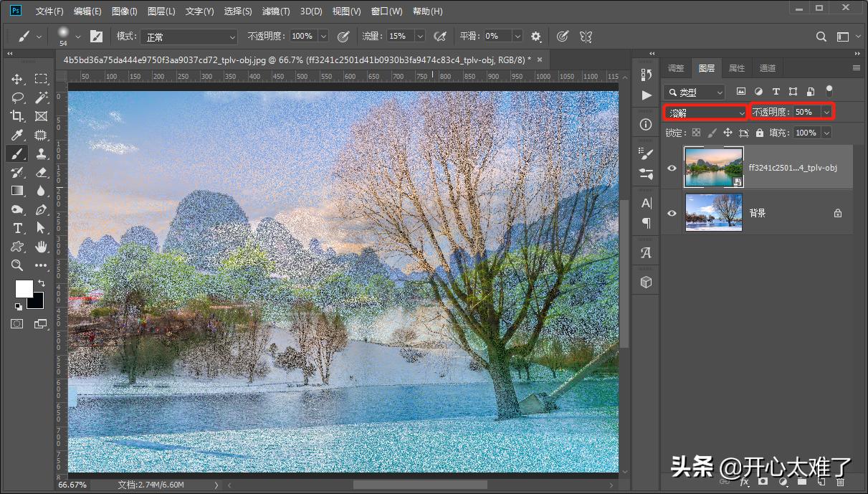
Task: Open the 滤镜(T) menu
Action: 276,11
